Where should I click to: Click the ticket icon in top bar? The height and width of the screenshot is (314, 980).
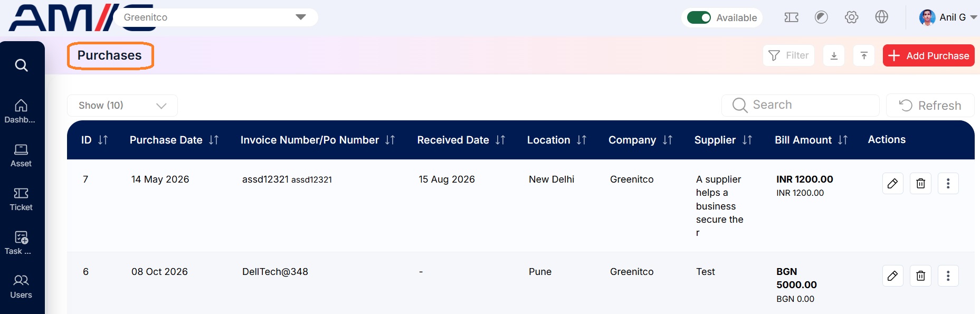(x=791, y=17)
